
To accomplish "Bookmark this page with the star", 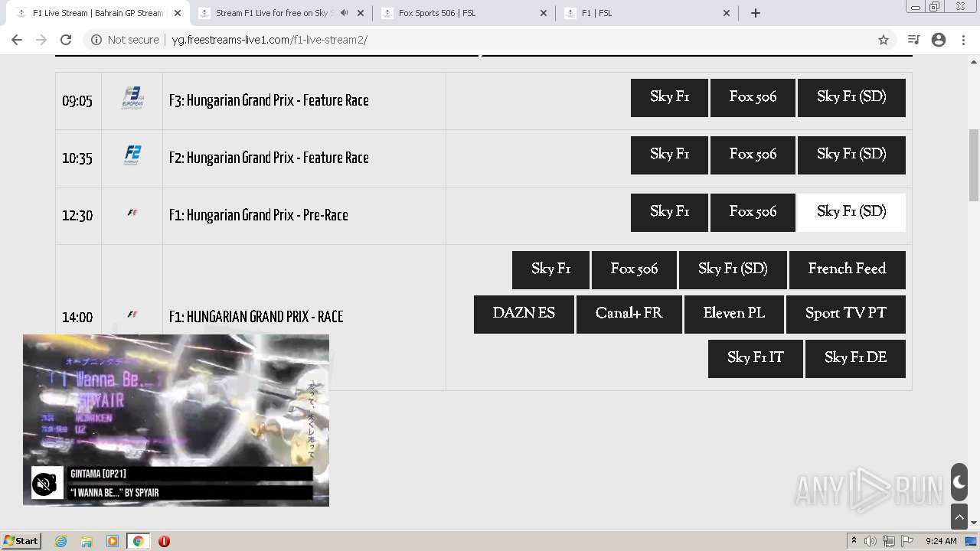I will (x=884, y=40).
